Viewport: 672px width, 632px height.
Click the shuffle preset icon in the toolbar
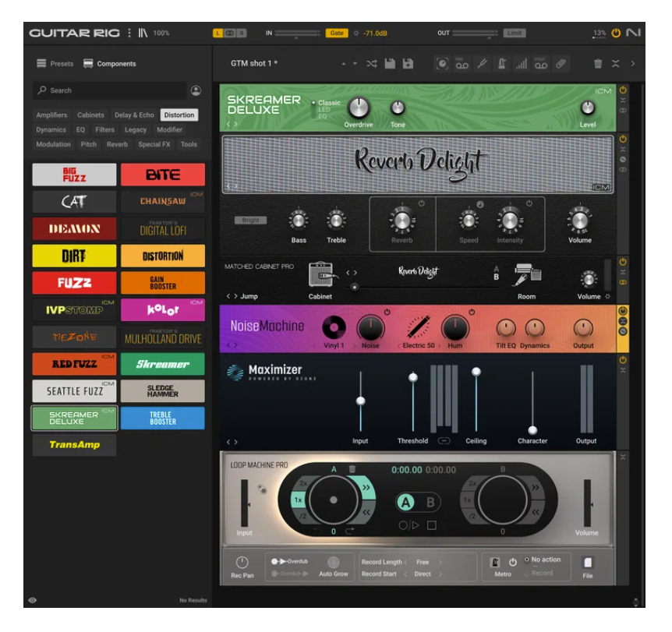371,64
